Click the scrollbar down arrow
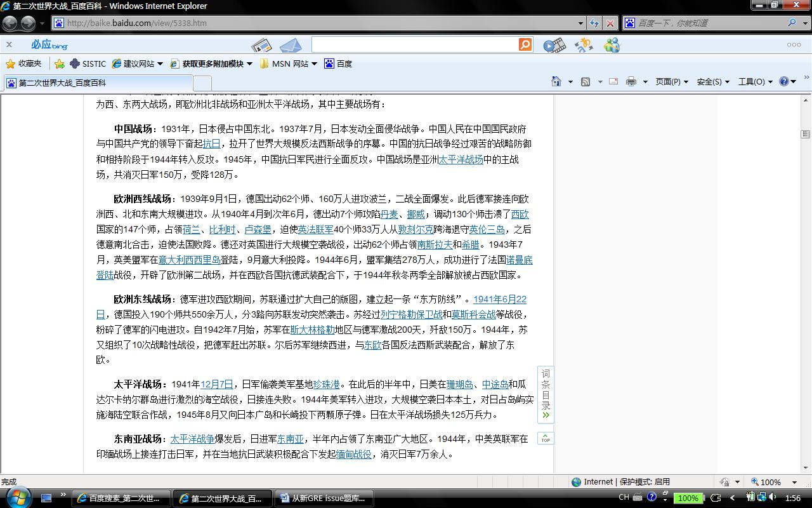Viewport: 812px width, 508px height. coord(806,467)
